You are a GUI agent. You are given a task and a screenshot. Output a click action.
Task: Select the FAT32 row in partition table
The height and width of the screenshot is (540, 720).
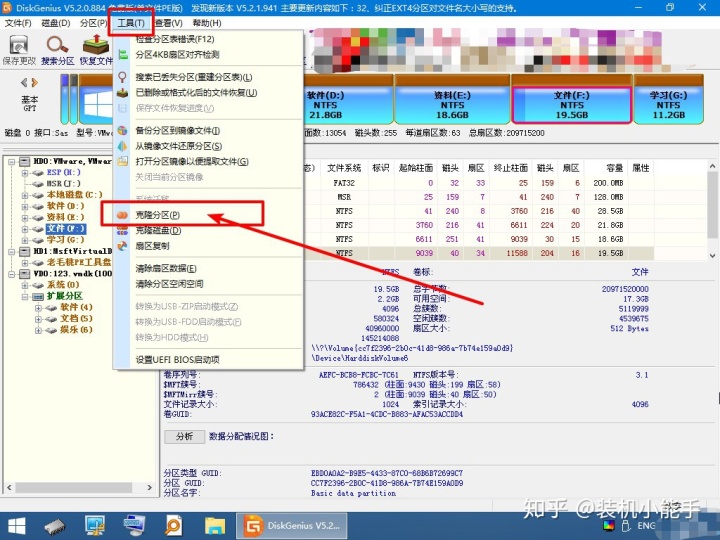pos(478,183)
